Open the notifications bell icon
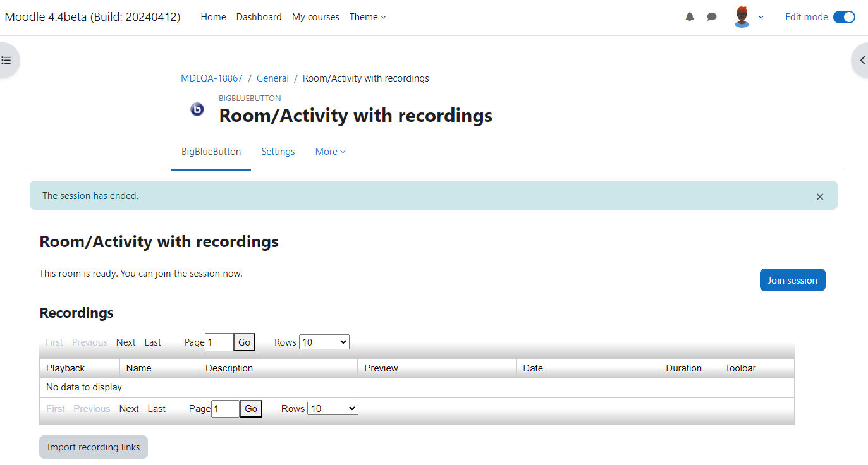This screenshot has width=868, height=465. 690,17
